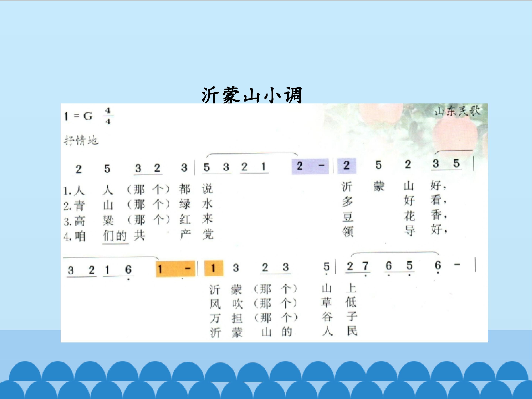The height and width of the screenshot is (399, 532).
Task: Click the purple highlighted note 2 with dash
Action: (310, 166)
